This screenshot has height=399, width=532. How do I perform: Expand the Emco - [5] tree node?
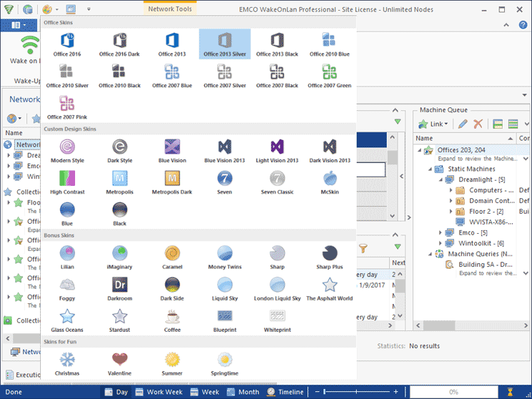coord(441,232)
